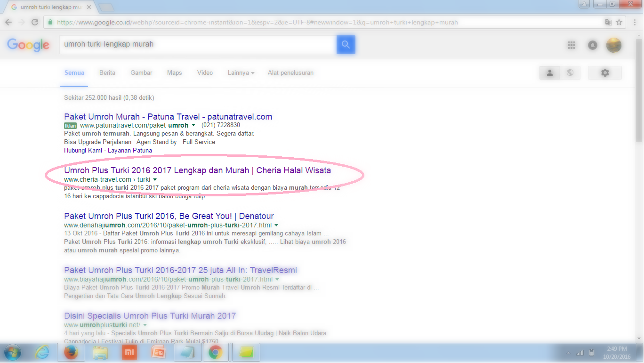Click browser back arrow

tap(8, 22)
